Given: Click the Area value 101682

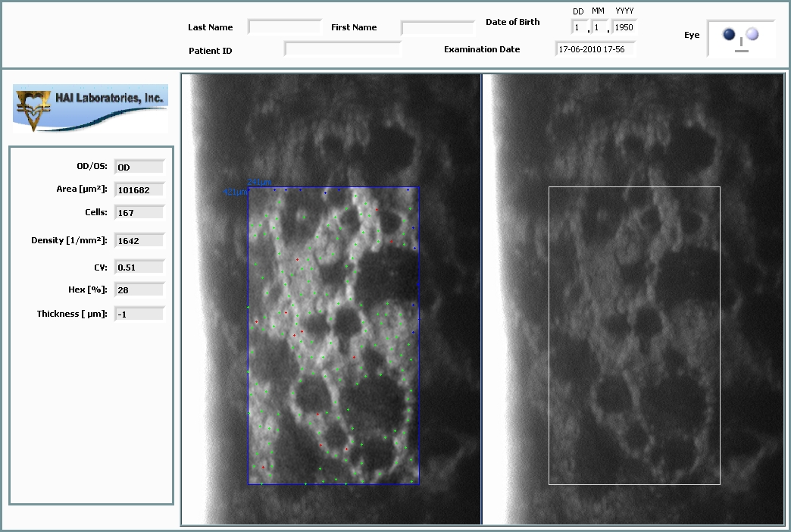Looking at the screenshot, I should point(139,189).
